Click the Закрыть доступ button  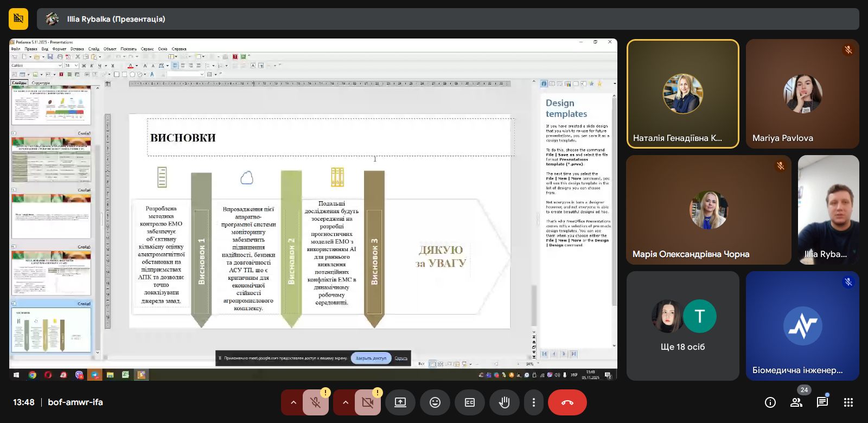pos(371,358)
